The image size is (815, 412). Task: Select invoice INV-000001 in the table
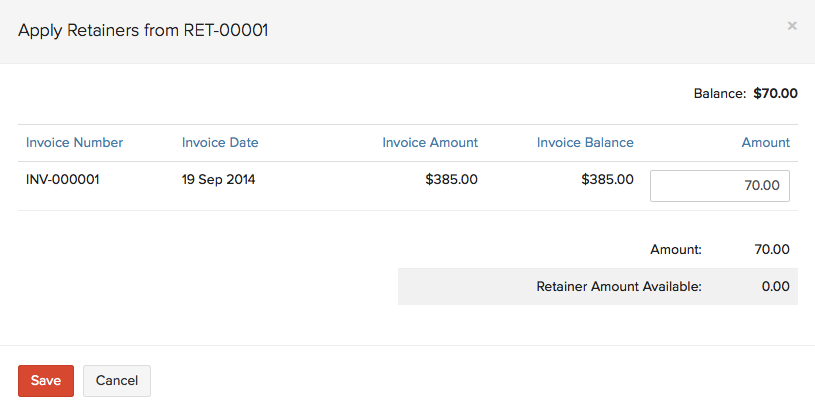[x=62, y=180]
